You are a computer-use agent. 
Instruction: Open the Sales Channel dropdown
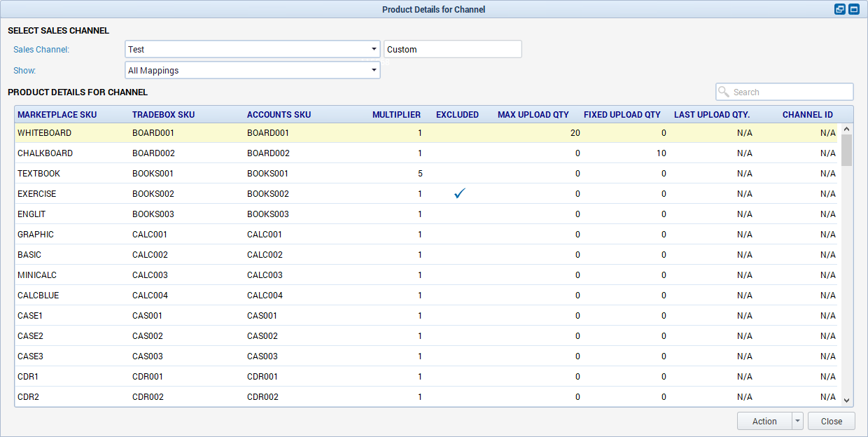374,50
